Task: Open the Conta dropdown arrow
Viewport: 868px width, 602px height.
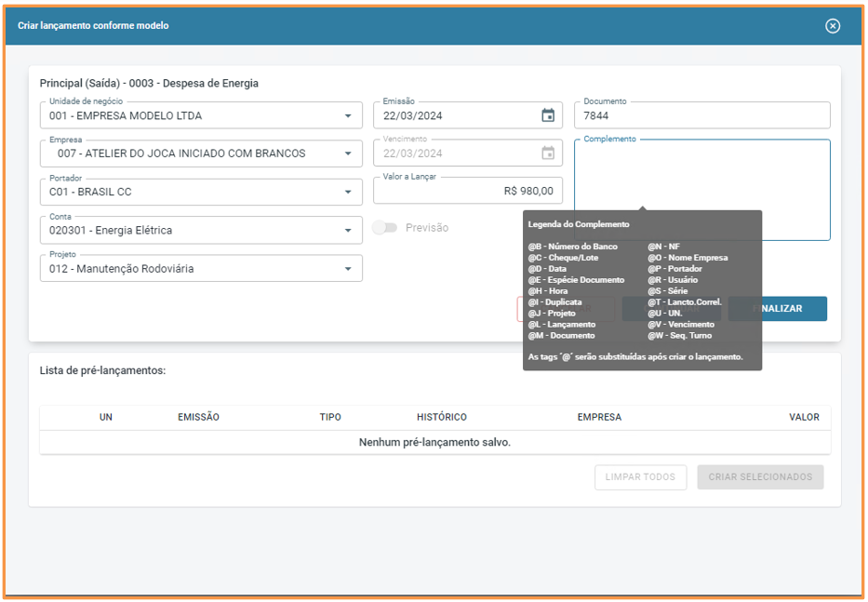Action: tap(348, 230)
